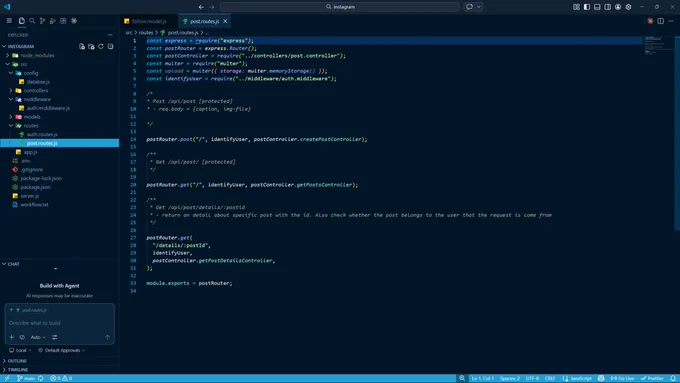680x383 pixels.
Task: Open the last activity bar icon after Extensions
Action: 74,21
